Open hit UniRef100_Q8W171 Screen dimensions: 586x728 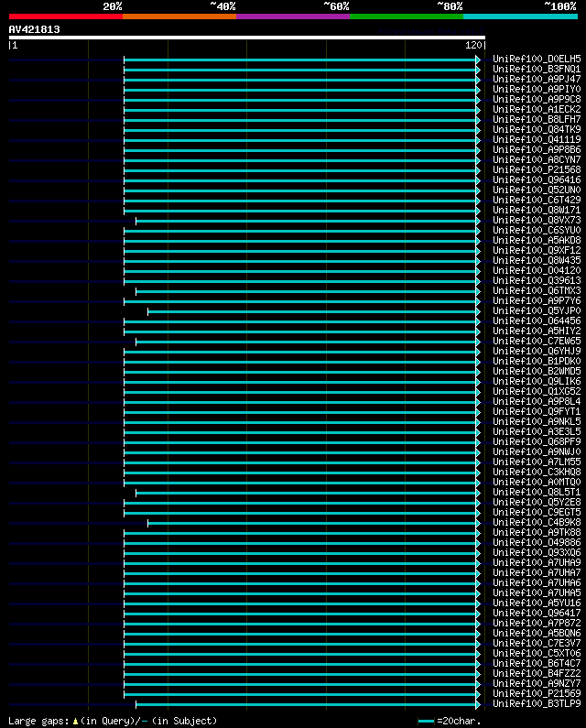pyautogui.click(x=537, y=210)
